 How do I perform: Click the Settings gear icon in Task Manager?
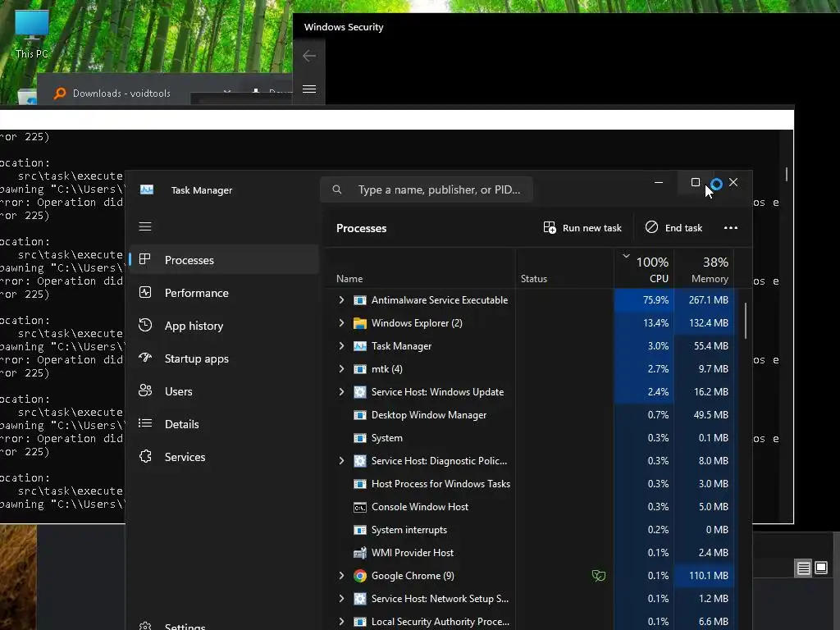(145, 626)
